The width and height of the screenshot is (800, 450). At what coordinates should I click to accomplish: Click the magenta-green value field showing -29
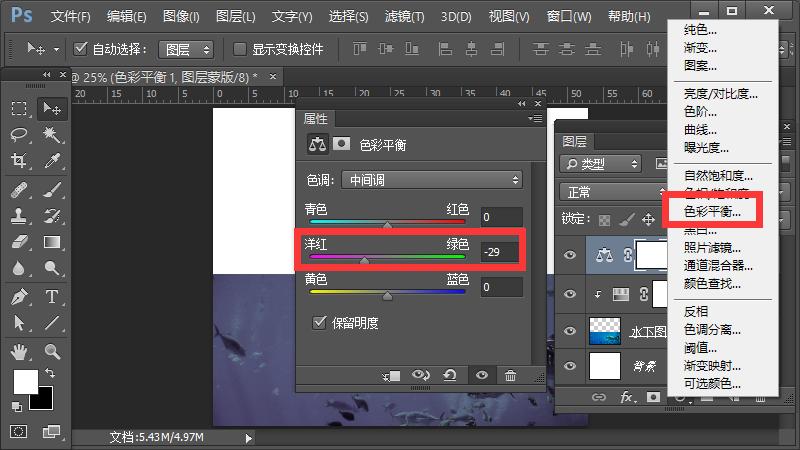(502, 252)
